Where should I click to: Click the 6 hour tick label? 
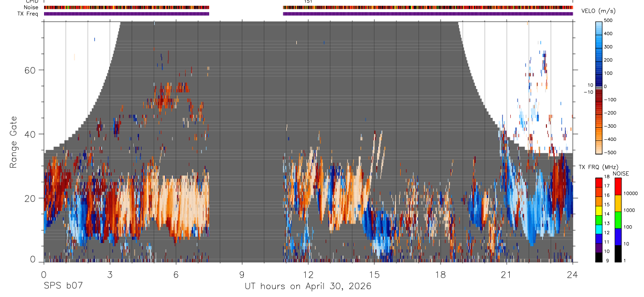pyautogui.click(x=176, y=274)
